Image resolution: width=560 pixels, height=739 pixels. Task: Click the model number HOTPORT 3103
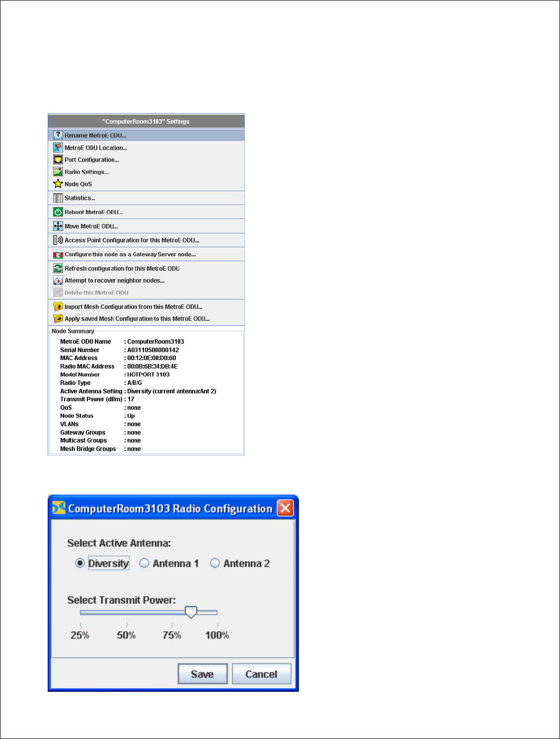pos(148,374)
